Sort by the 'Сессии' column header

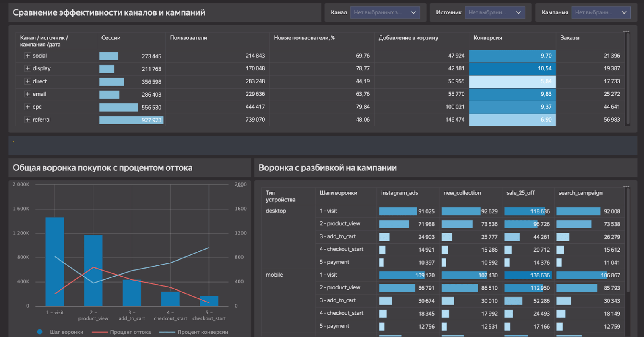click(111, 38)
